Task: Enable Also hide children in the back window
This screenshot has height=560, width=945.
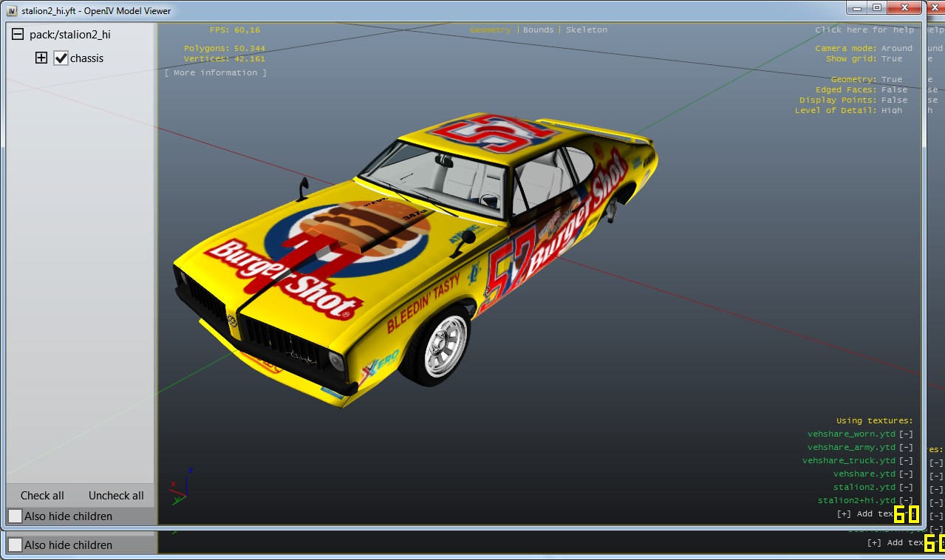Action: click(x=15, y=544)
